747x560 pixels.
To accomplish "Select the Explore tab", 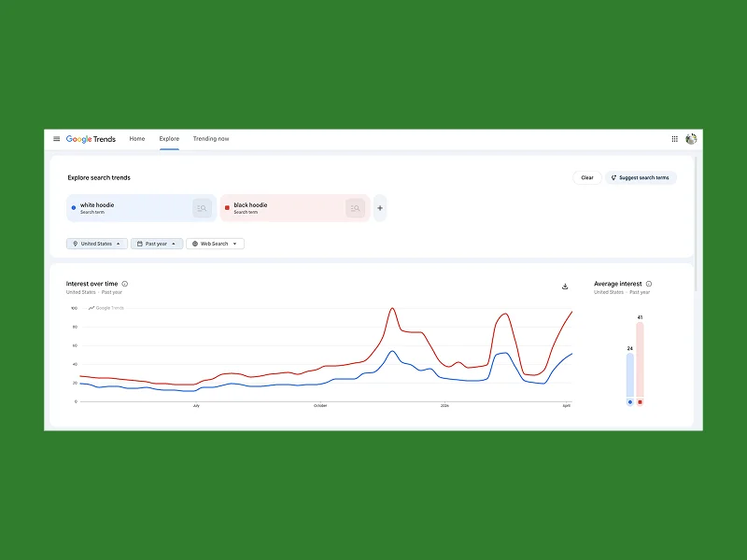I will (x=169, y=139).
